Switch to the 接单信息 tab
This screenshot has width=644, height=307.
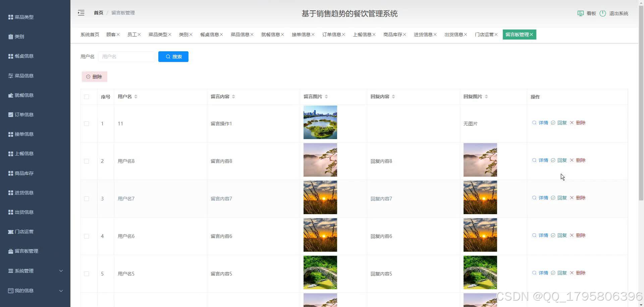[301, 35]
